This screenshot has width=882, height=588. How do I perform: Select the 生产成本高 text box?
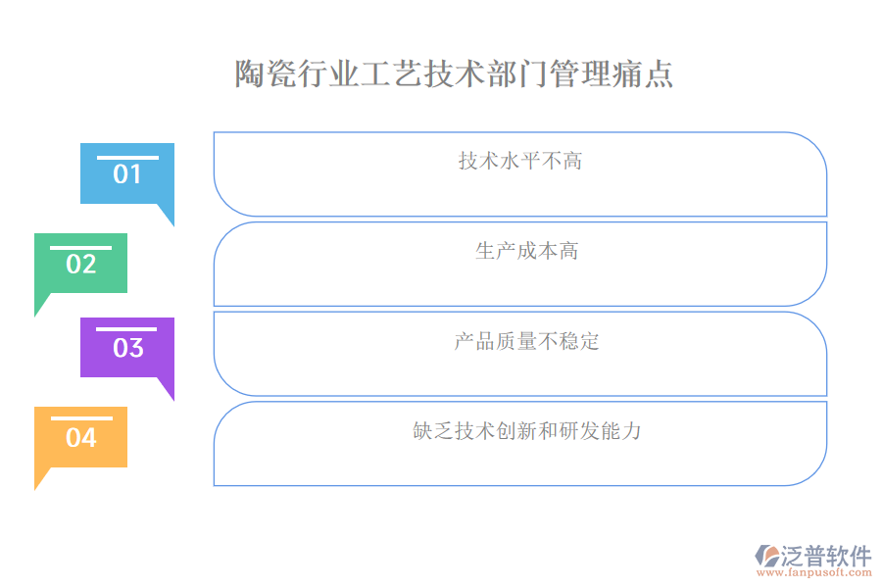[520, 265]
